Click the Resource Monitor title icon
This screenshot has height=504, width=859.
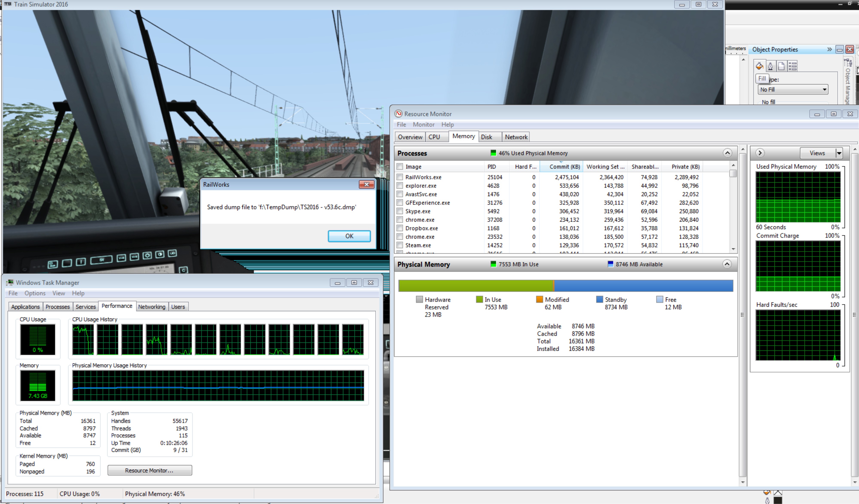(x=398, y=114)
